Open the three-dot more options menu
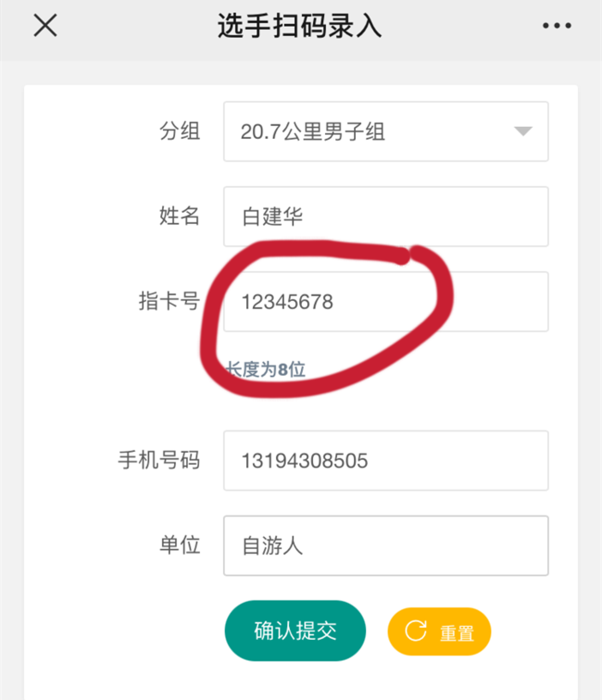This screenshot has width=602, height=700. point(557,27)
